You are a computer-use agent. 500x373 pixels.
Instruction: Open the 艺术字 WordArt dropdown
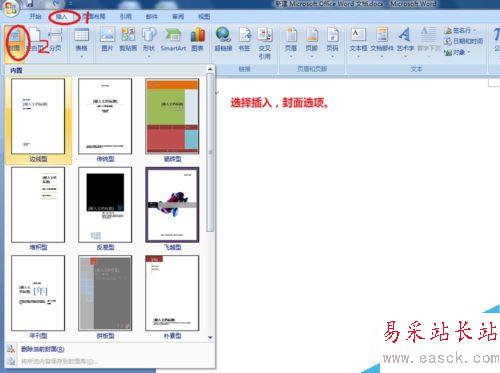405,43
